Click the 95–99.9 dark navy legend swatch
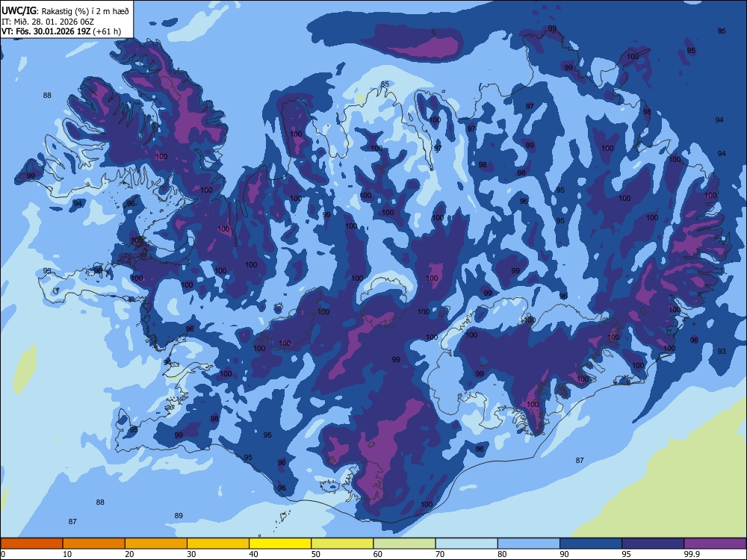The height and width of the screenshot is (560, 747). [653, 544]
